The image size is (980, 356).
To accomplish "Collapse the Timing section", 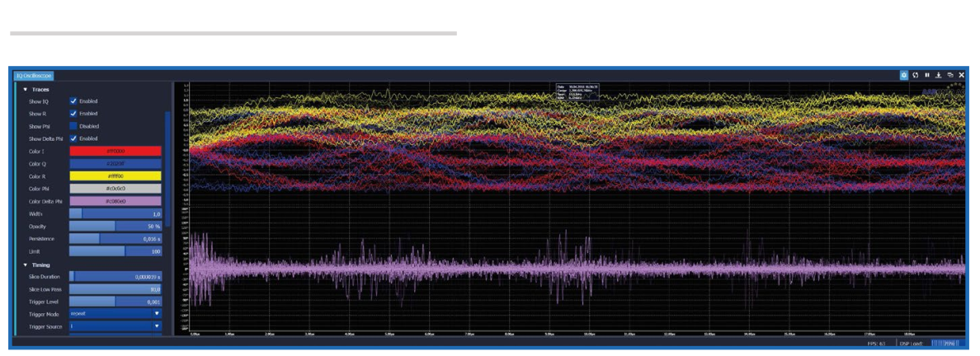I will (25, 265).
